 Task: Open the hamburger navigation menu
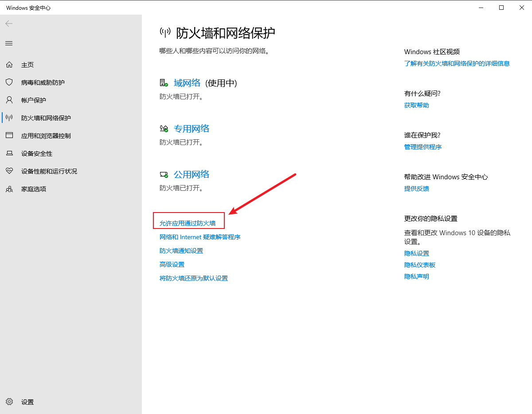click(9, 43)
